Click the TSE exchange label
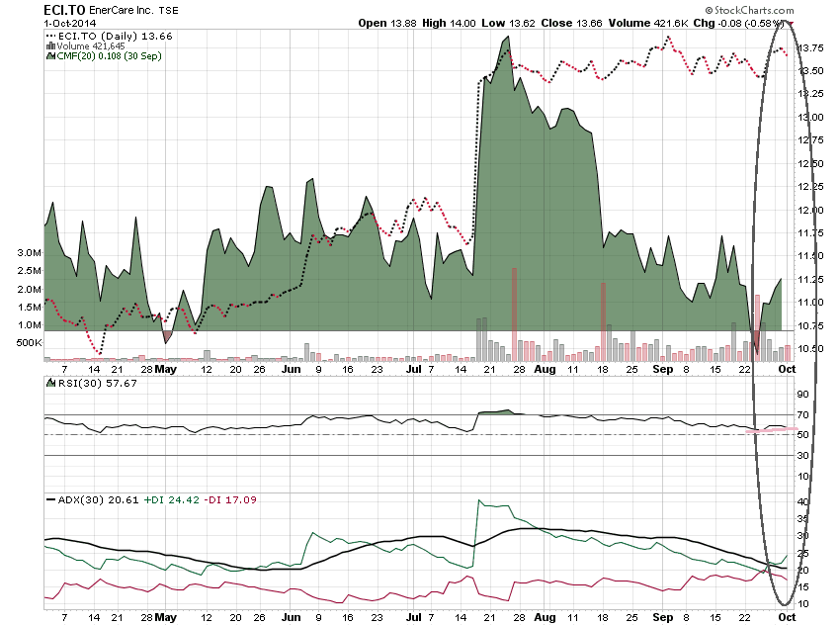Image resolution: width=840 pixels, height=626 pixels. [169, 11]
